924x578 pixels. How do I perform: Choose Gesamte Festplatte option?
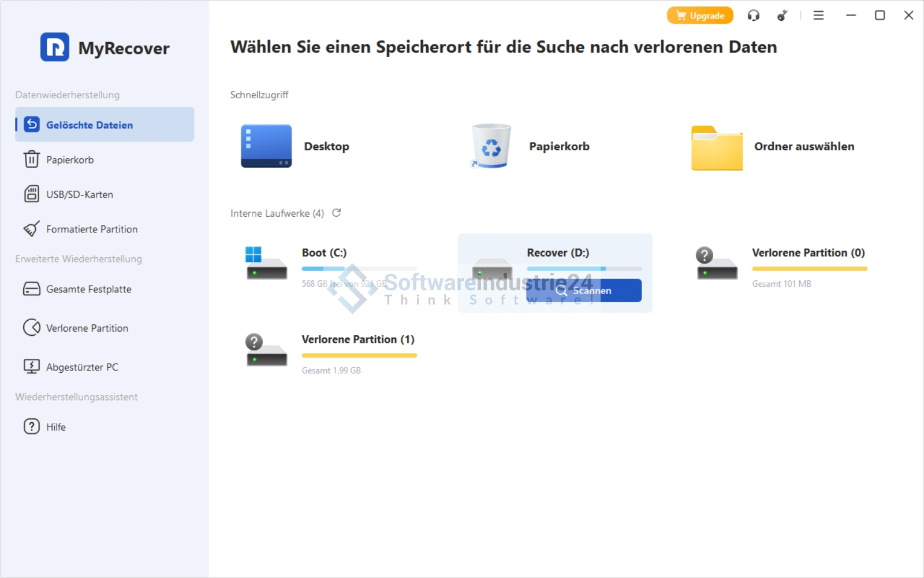(88, 289)
